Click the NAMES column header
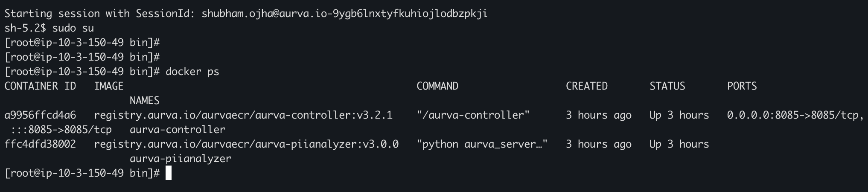The image size is (868, 192). tap(145, 101)
